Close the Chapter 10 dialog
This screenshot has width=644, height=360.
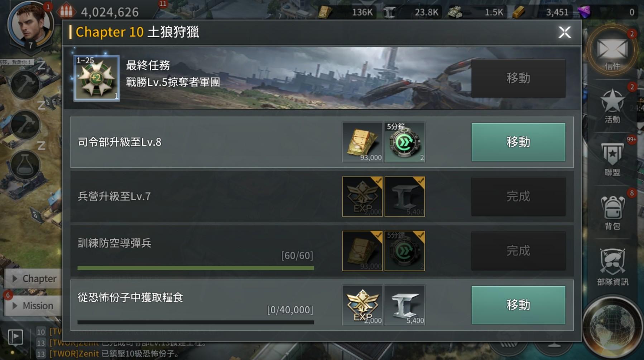pos(564,32)
